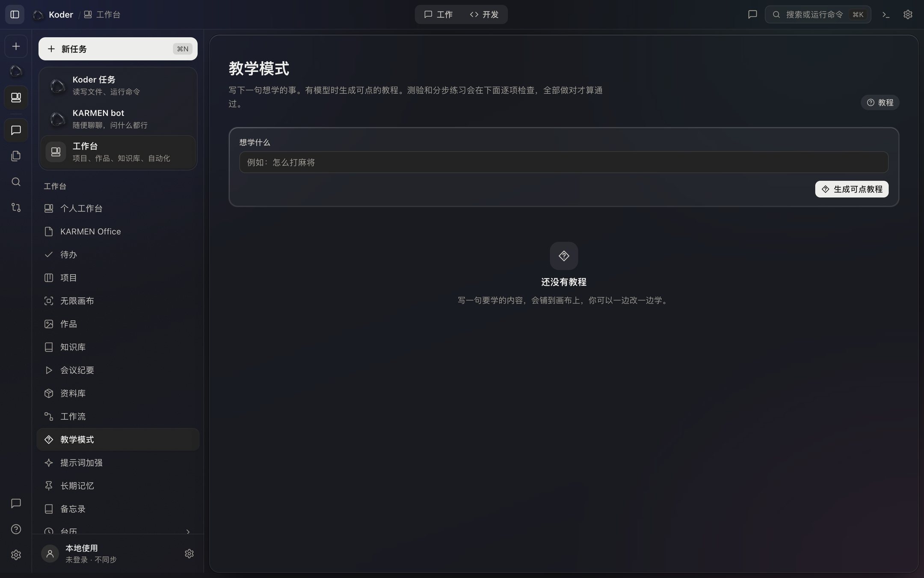Select Koder 任务 entry
The width and height of the screenshot is (924, 578).
point(118,85)
